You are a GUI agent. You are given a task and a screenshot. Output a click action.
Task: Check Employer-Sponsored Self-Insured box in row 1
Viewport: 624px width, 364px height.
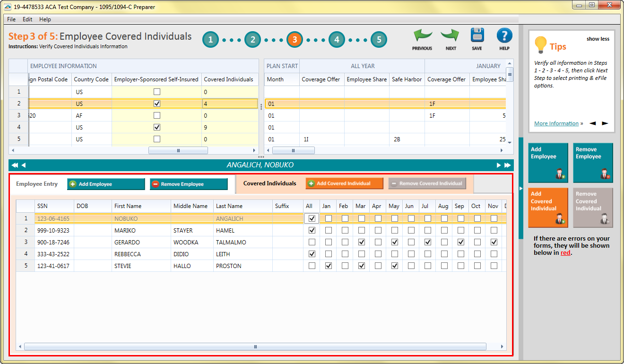tap(157, 92)
